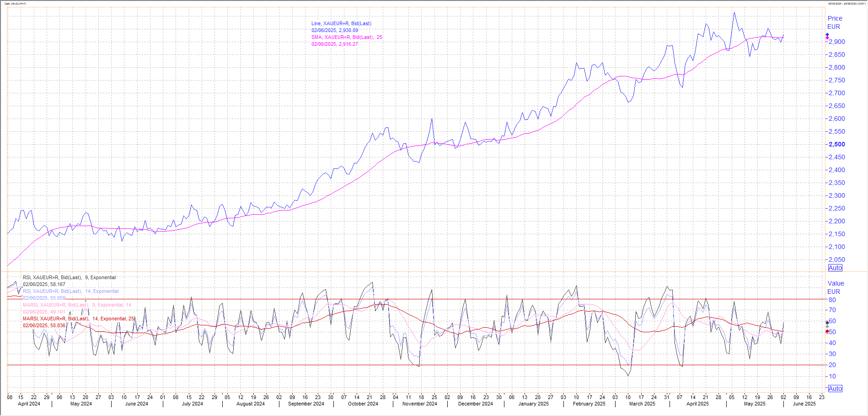868x416 pixels.
Task: Click the 40 label on the RSI axis
Action: pyautogui.click(x=832, y=343)
